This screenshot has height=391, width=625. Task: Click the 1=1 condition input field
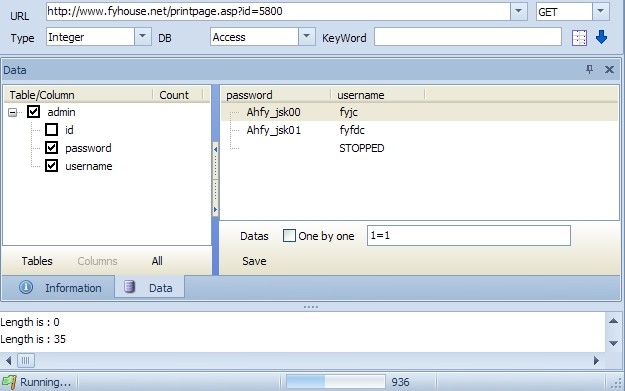(469, 236)
